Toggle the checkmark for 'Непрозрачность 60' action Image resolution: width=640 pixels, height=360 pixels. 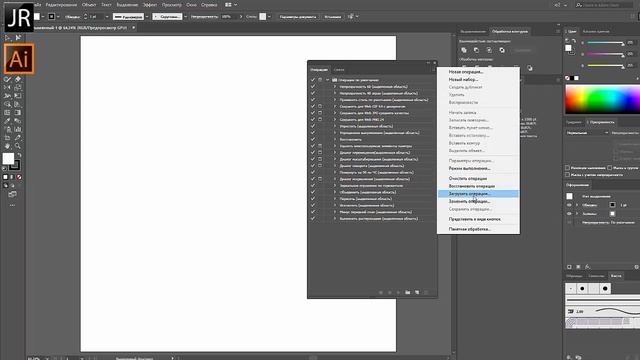tap(313, 87)
